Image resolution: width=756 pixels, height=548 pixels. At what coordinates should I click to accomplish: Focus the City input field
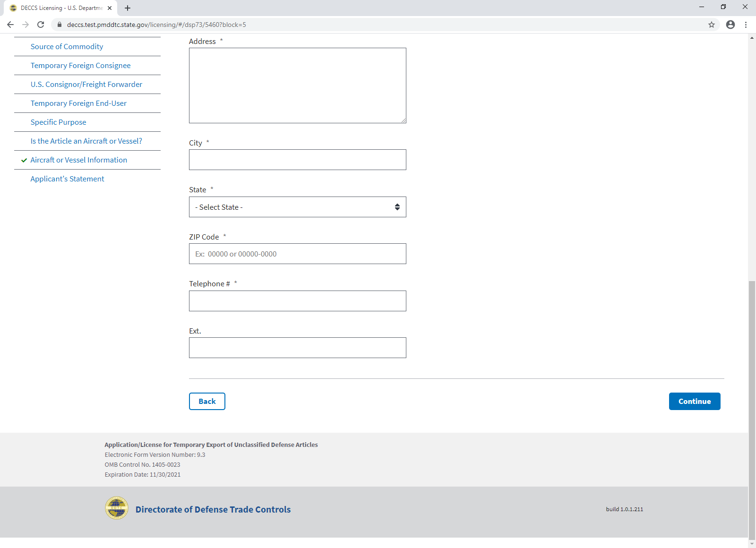pyautogui.click(x=298, y=160)
